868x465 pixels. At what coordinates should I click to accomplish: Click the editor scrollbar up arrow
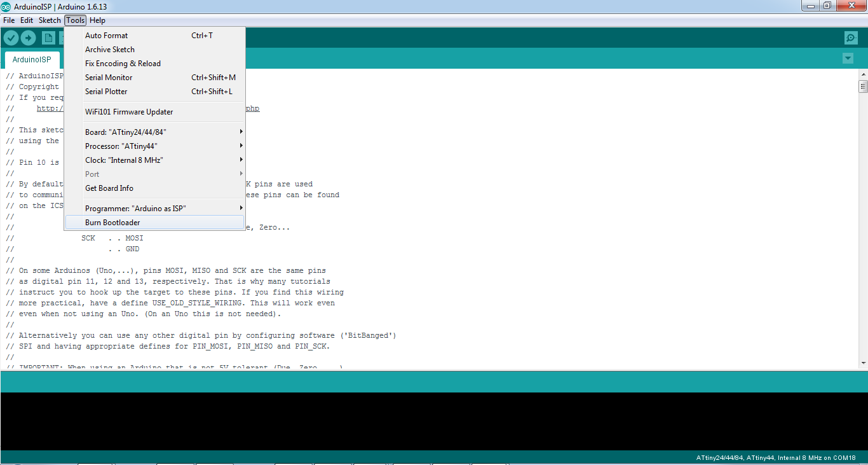pos(863,74)
